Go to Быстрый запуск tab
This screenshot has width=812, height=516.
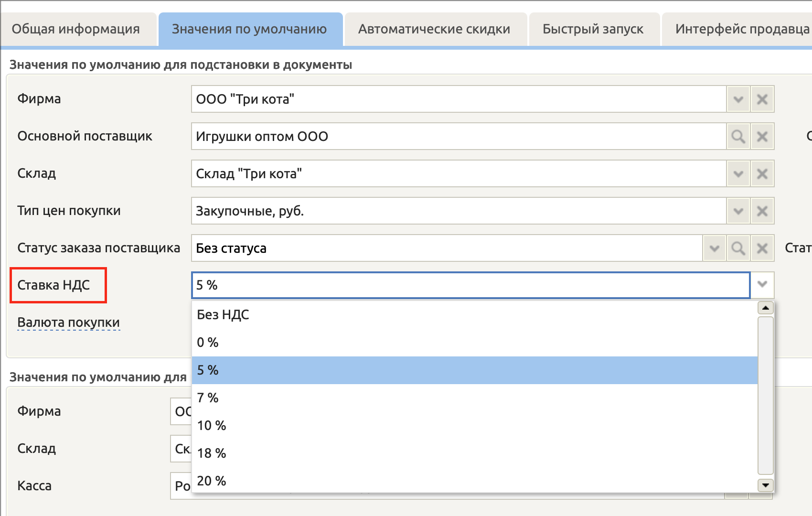593,29
